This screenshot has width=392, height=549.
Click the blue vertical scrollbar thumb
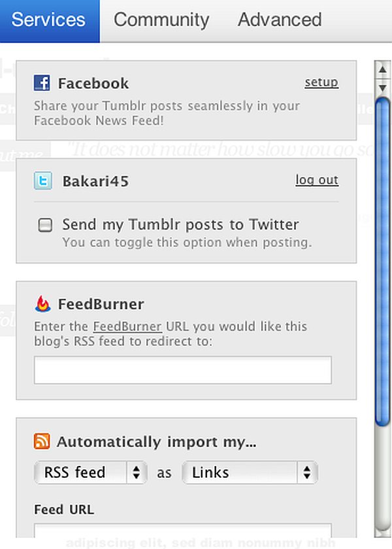pos(382,261)
